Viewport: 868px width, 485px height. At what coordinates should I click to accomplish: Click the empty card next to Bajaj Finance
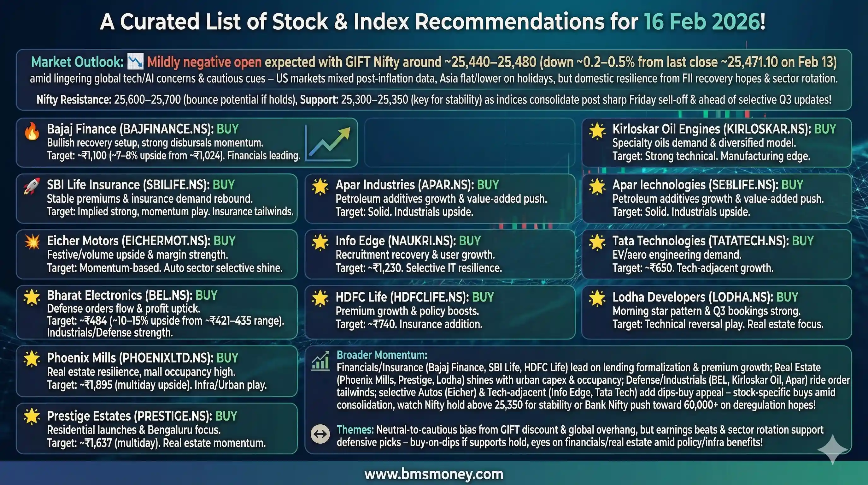[469, 143]
